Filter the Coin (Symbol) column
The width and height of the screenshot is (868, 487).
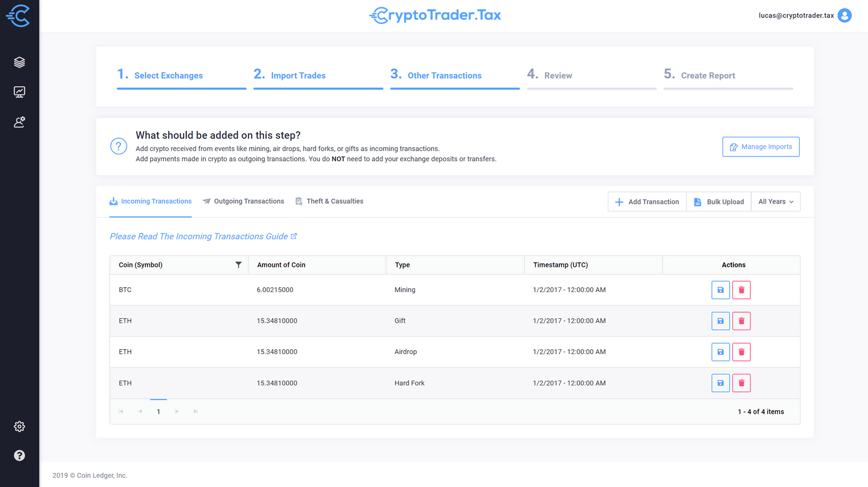click(238, 265)
